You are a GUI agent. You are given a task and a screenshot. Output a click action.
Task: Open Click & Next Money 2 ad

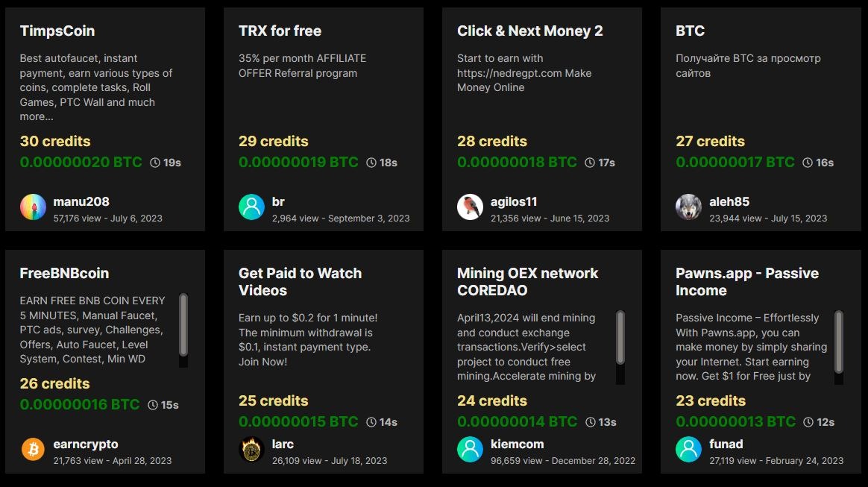pyautogui.click(x=529, y=31)
